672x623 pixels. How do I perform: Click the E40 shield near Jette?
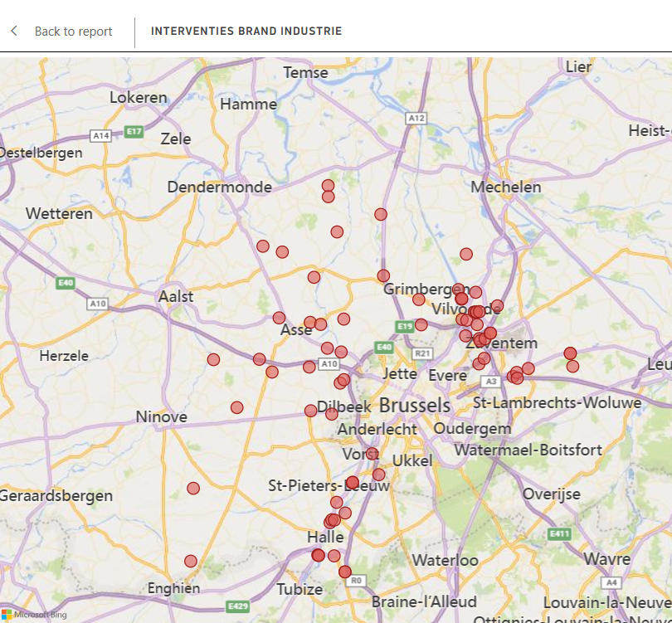[x=384, y=347]
